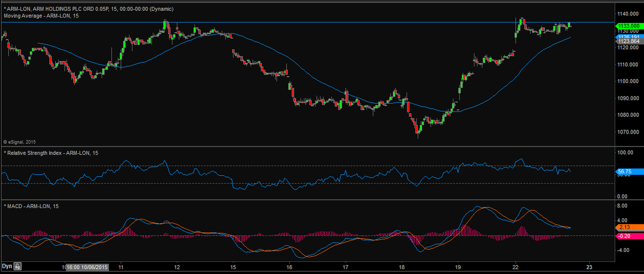644x274 pixels.
Task: Click the 1140.000 price axis label
Action: click(627, 14)
